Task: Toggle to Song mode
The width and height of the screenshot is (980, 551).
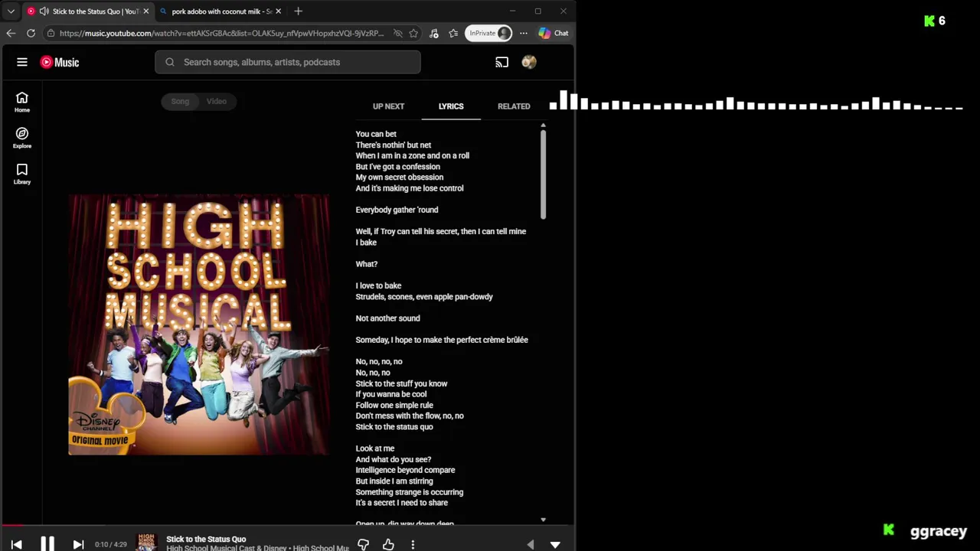Action: [x=180, y=101]
